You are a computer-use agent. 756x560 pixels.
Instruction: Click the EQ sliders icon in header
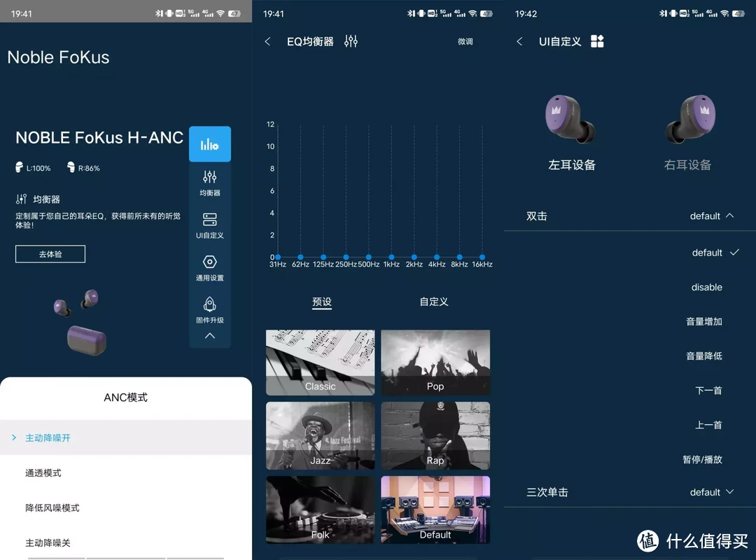click(x=351, y=41)
